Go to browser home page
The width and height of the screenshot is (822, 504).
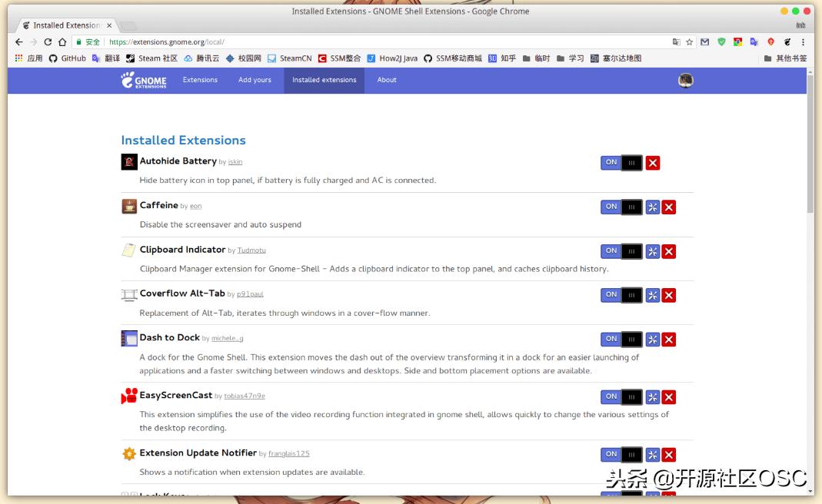tap(62, 42)
